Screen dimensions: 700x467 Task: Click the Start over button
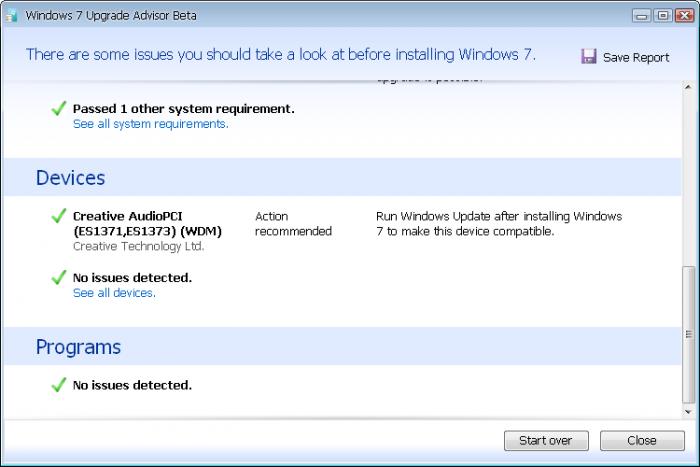(x=546, y=441)
